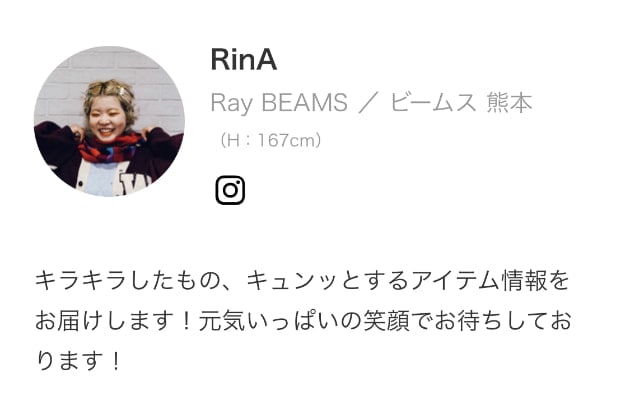Click the Ray BEAMS label text
Viewport: 630px width, 411px height.
(x=279, y=102)
